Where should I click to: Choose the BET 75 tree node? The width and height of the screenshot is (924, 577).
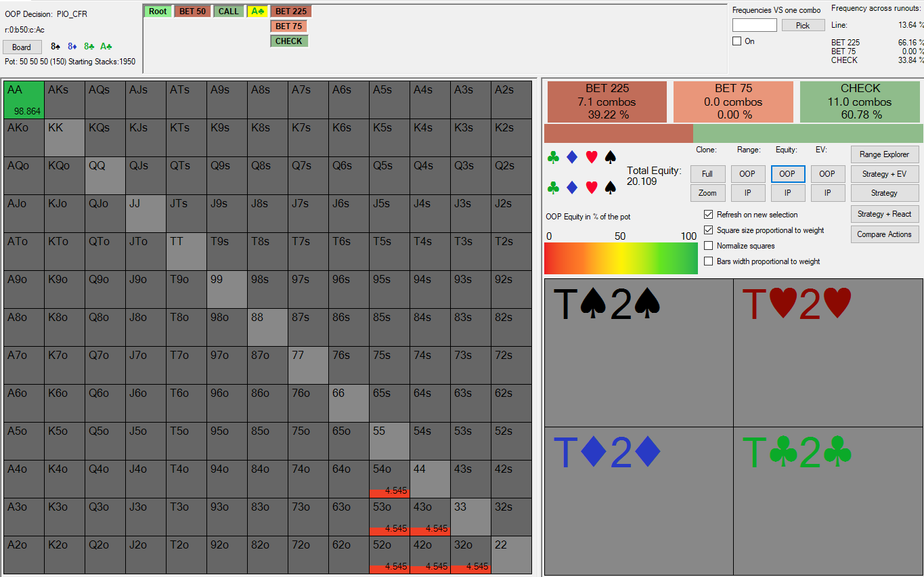[289, 26]
